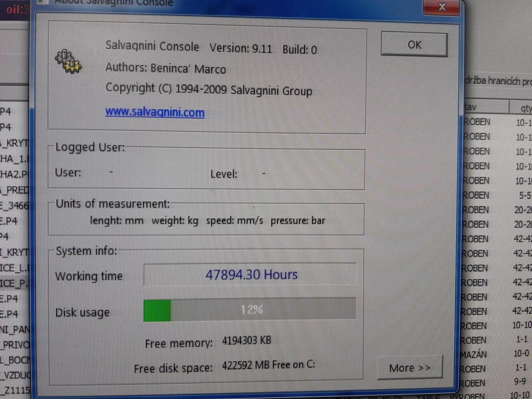
Task: Click the 12% disk usage bar
Action: (x=250, y=309)
